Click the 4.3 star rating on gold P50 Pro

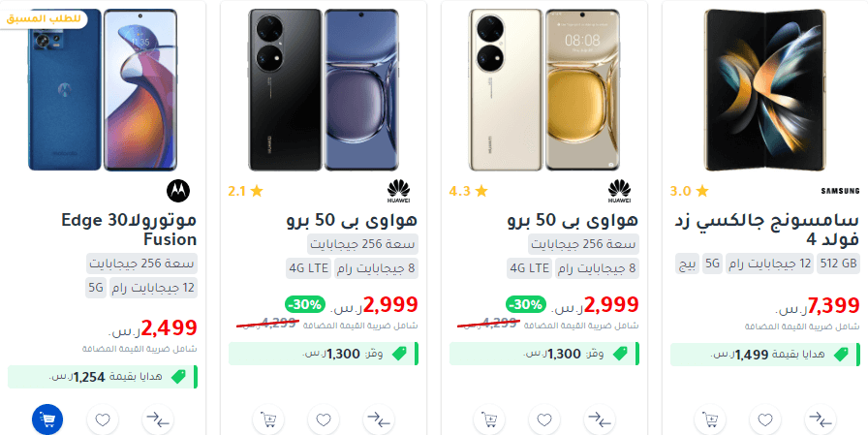pos(468,191)
